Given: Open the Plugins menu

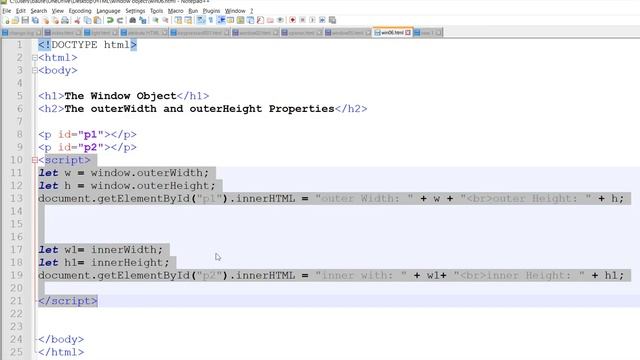Looking at the screenshot, I should coord(211,11).
